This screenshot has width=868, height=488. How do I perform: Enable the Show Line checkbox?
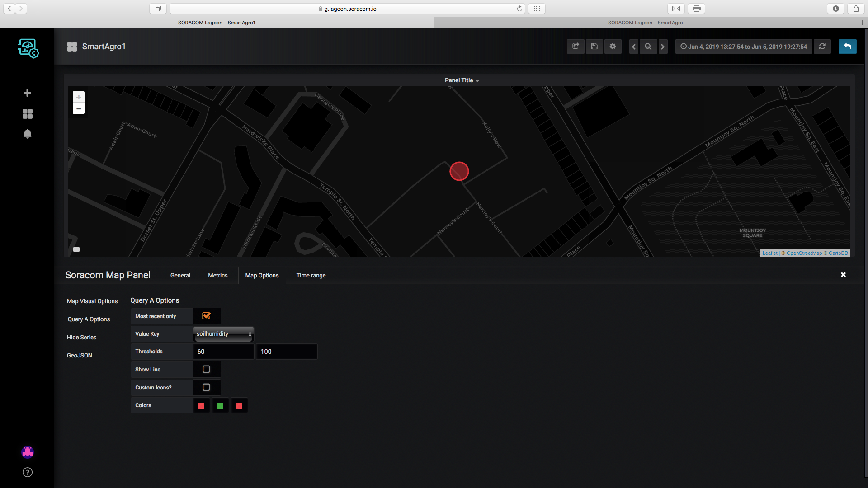click(x=206, y=369)
